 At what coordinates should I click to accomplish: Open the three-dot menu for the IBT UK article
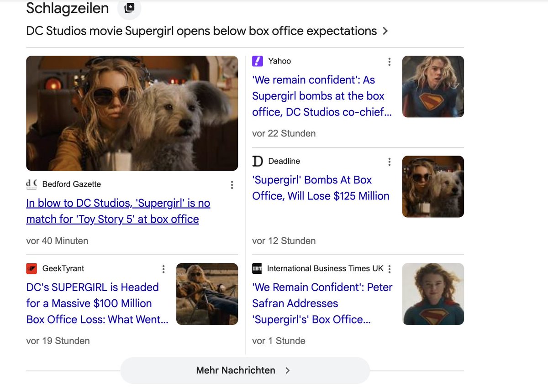tap(389, 269)
